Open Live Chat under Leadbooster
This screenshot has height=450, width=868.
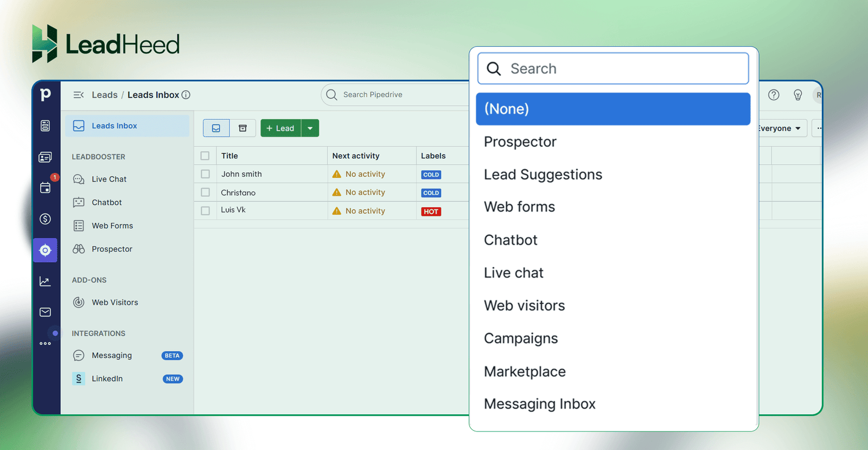pos(109,179)
